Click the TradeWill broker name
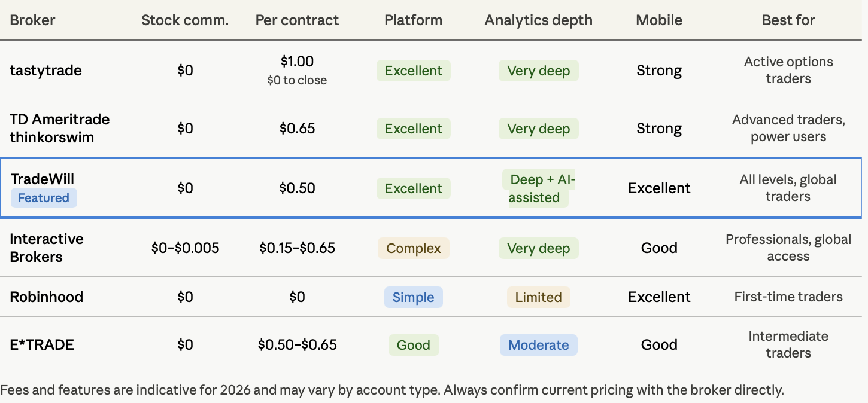 tap(43, 179)
